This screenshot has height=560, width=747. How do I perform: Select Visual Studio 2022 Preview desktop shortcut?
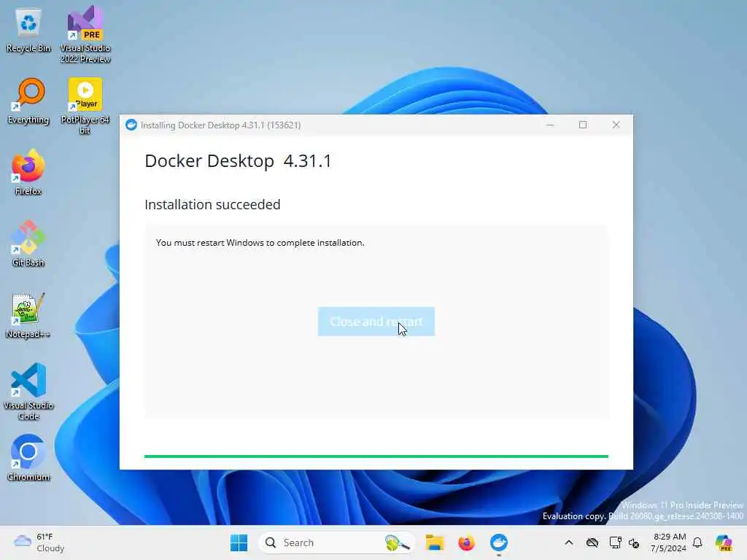point(85,34)
